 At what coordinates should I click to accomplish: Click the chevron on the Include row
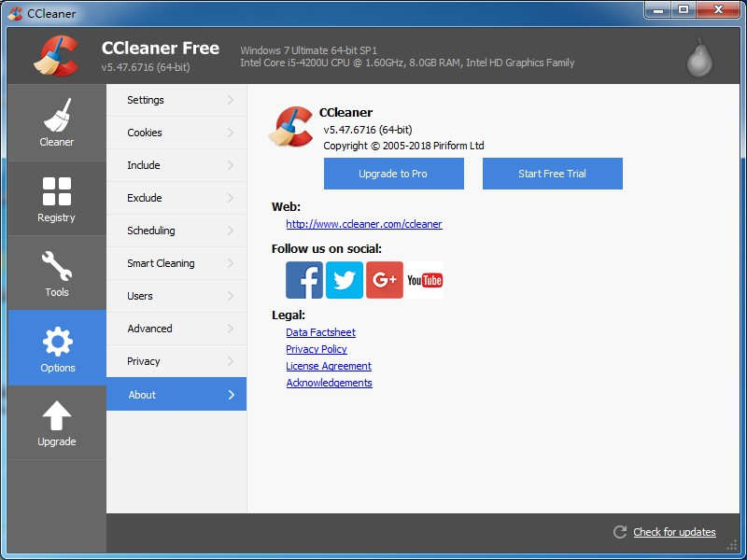[231, 165]
